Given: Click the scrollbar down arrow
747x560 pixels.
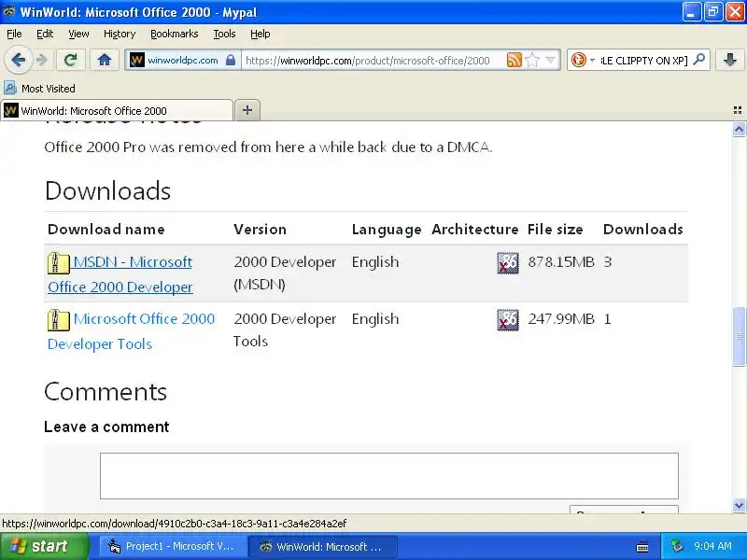Looking at the screenshot, I should [739, 505].
